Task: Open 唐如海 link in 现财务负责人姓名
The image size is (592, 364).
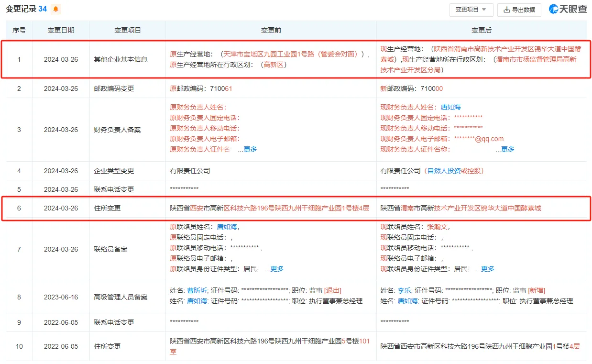Action: [x=450, y=107]
